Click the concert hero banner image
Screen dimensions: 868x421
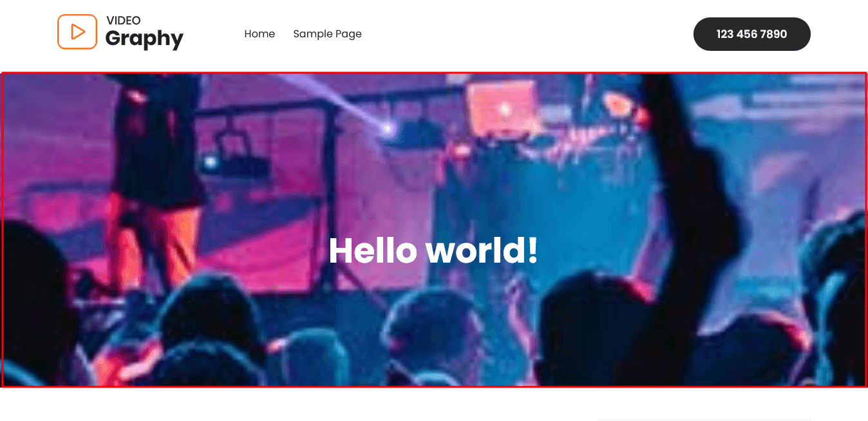pyautogui.click(x=434, y=230)
